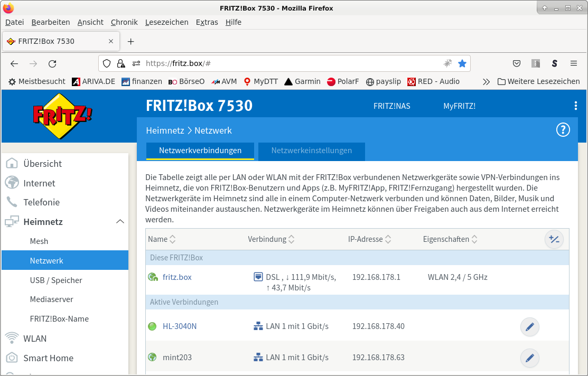588x376 pixels.
Task: Open the Firefox hamburger menu
Action: pos(573,63)
